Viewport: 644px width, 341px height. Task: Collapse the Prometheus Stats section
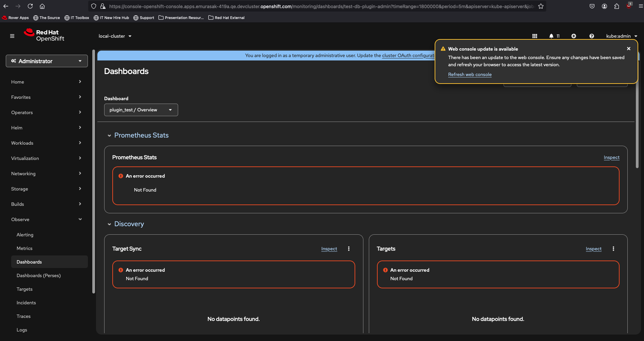pos(109,136)
